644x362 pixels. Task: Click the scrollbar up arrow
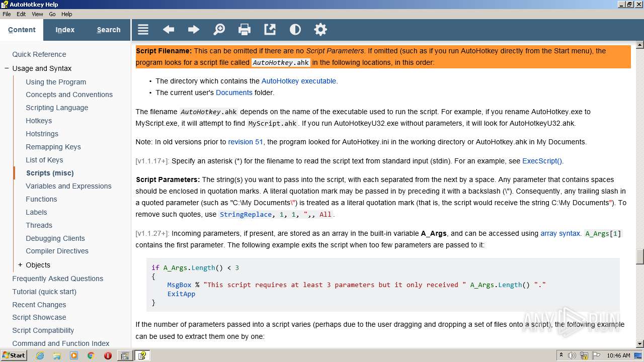639,45
